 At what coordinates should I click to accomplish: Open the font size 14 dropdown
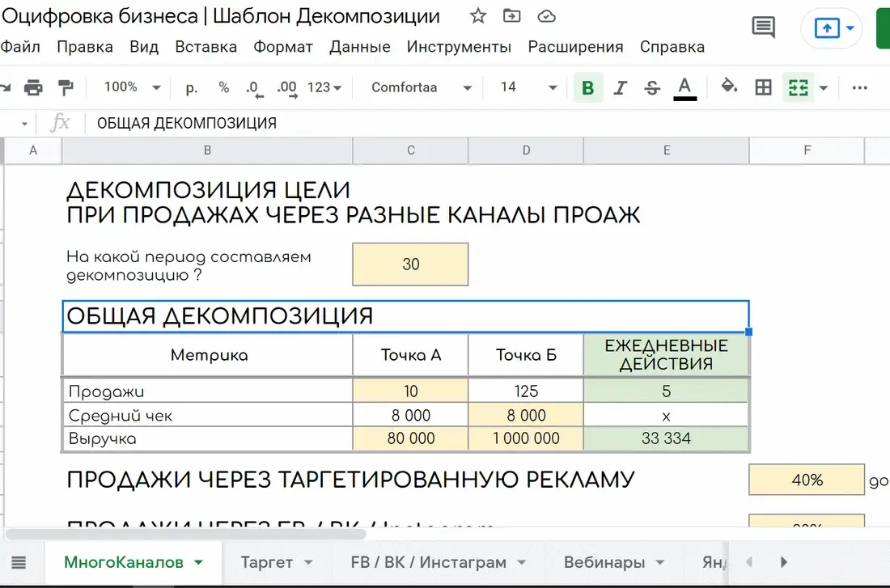528,87
